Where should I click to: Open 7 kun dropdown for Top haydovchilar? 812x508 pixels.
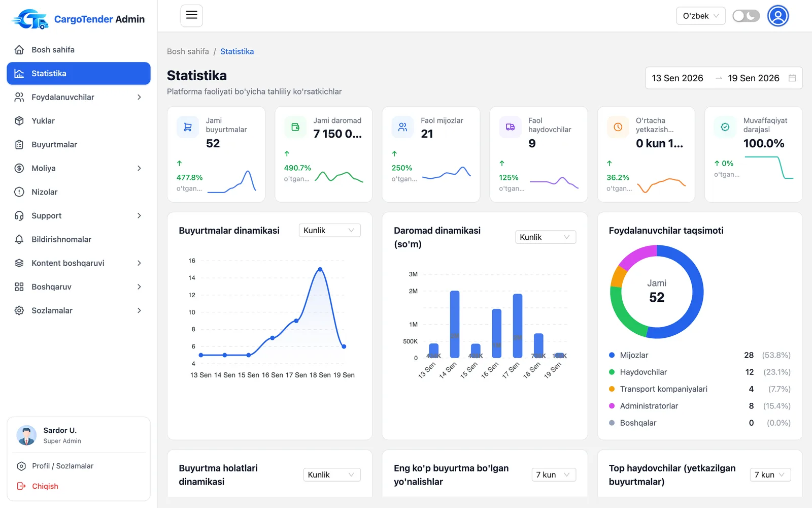770,475
